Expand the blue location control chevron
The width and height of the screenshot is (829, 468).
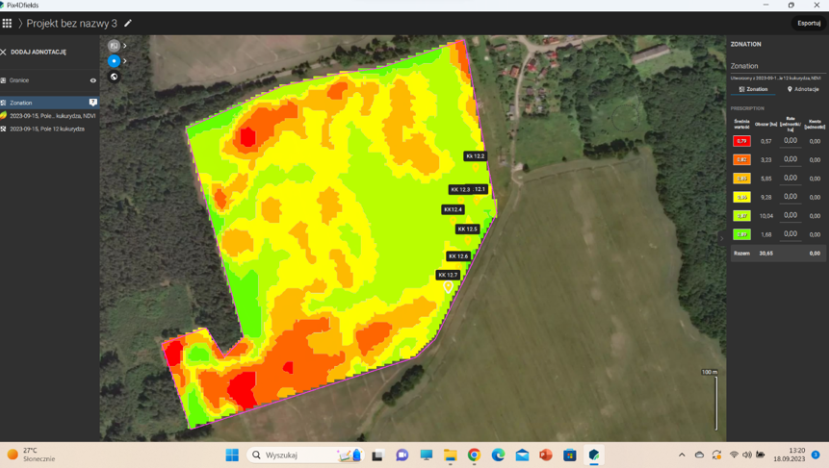(x=125, y=61)
